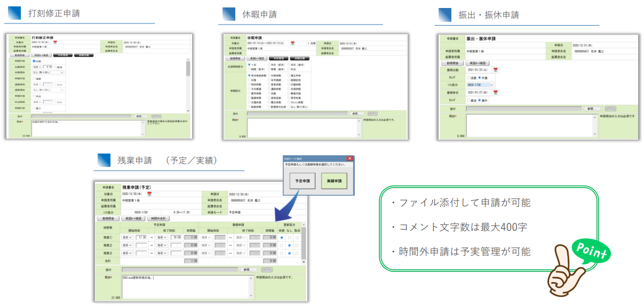This screenshot has height=306, width=644.
Task: Open the calendar icon in 打刻修正申請 form
Action: pyautogui.click(x=54, y=42)
